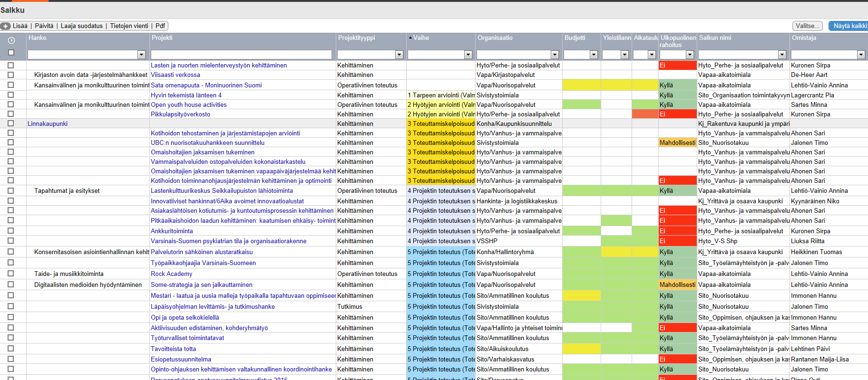Click yellow budget cell for Sata omenapuuta
Viewport: 868px width, 380px height.
pos(581,85)
